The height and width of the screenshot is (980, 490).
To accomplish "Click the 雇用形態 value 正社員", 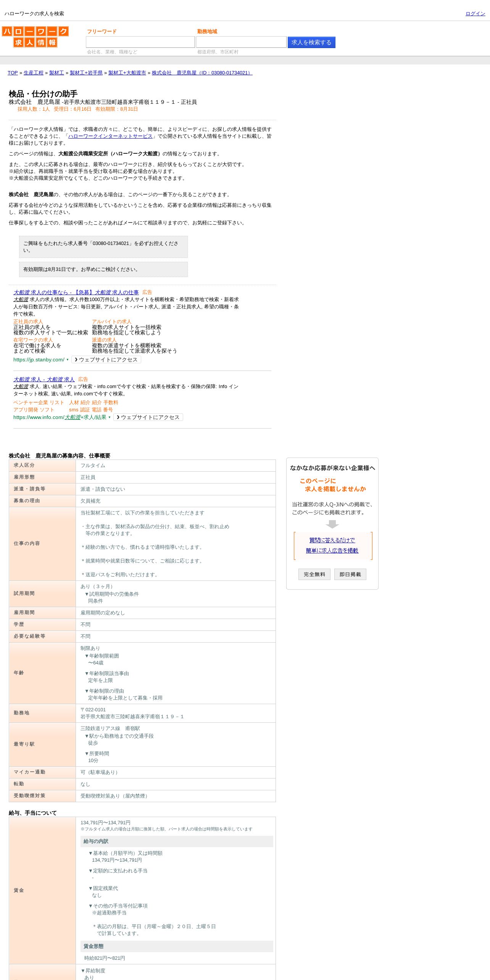I will coord(88,477).
